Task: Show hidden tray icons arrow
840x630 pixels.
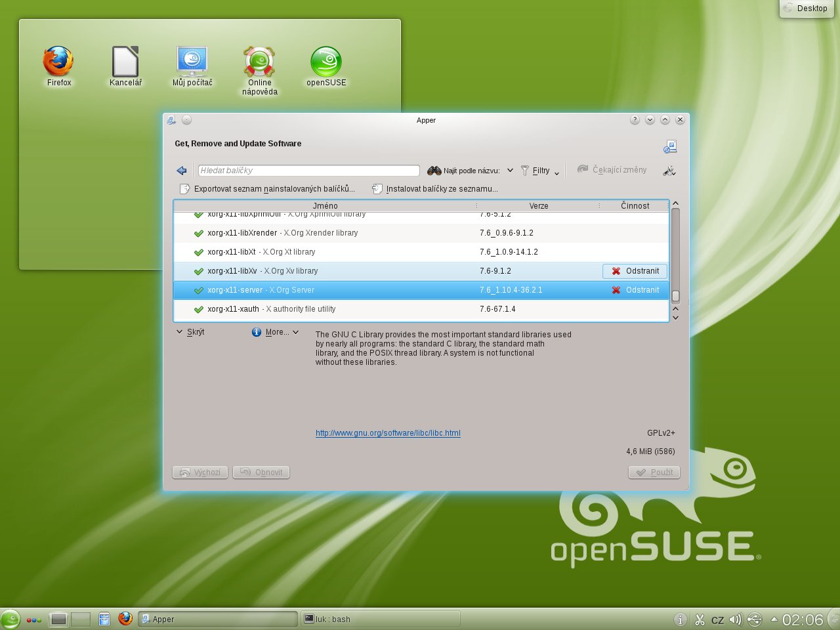Action: tap(774, 619)
